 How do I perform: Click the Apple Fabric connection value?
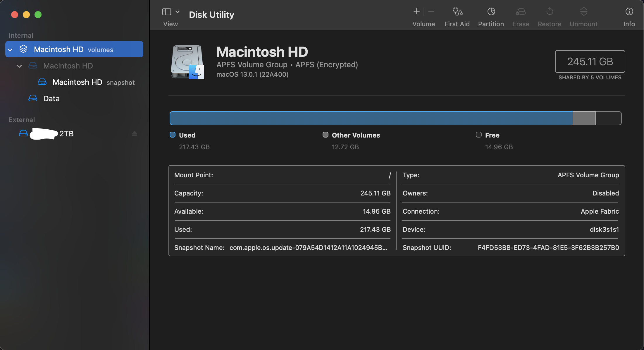tap(600, 211)
